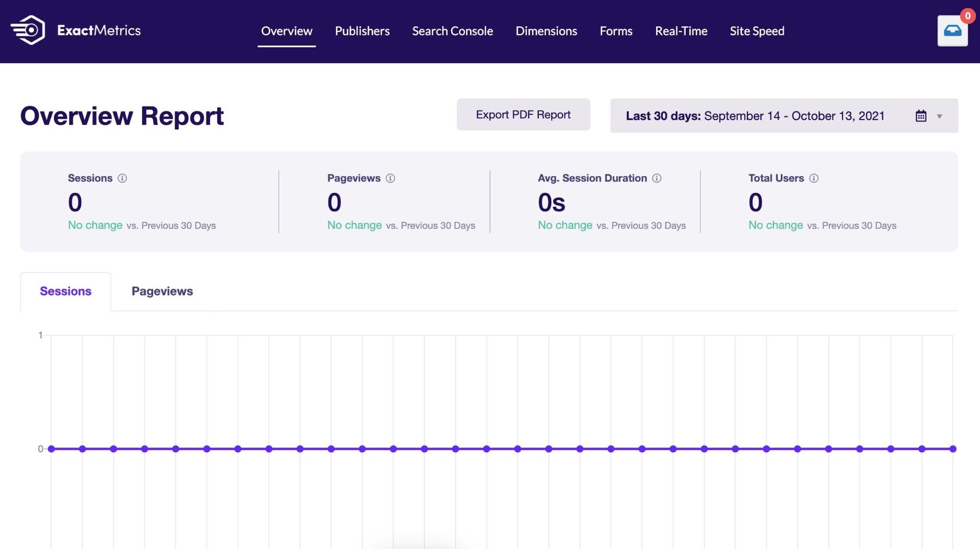Click the Avg. Session Duration info icon

(x=657, y=178)
